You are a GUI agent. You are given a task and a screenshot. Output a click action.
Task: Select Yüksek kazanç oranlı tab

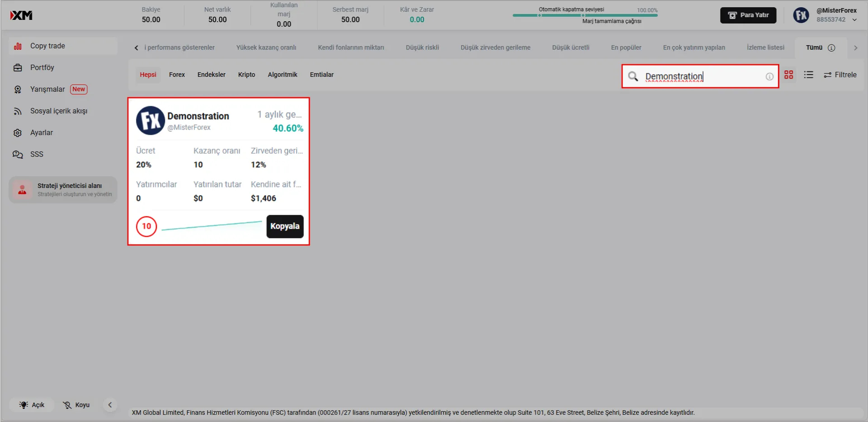point(266,47)
